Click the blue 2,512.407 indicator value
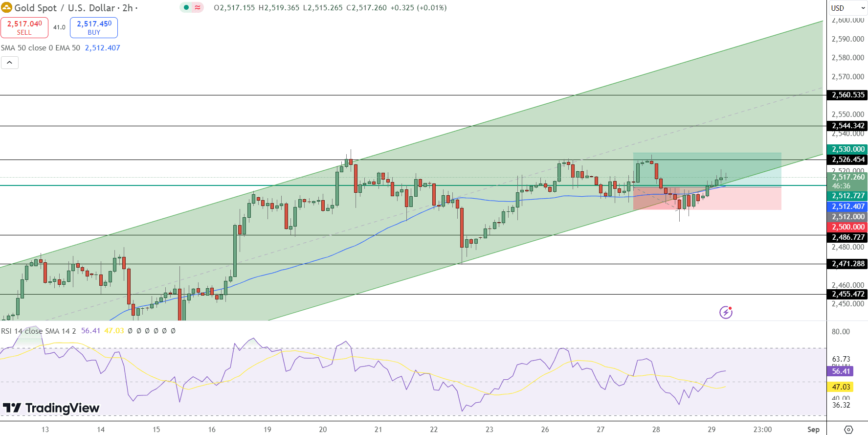 102,48
